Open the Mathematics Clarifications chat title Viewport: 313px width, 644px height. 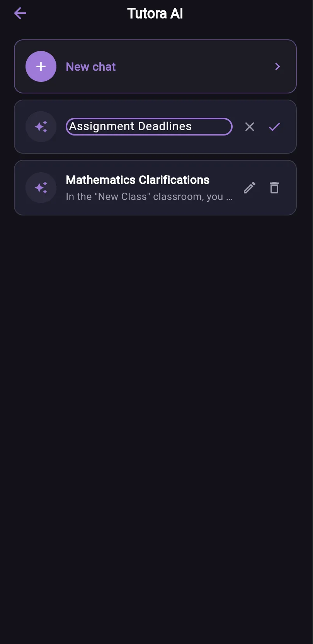click(138, 180)
